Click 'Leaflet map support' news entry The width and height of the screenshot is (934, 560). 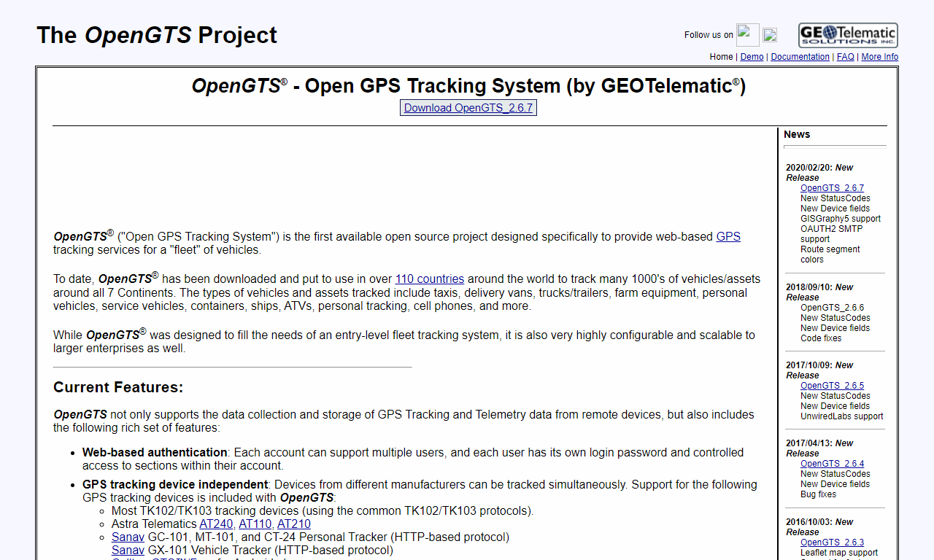click(x=839, y=553)
